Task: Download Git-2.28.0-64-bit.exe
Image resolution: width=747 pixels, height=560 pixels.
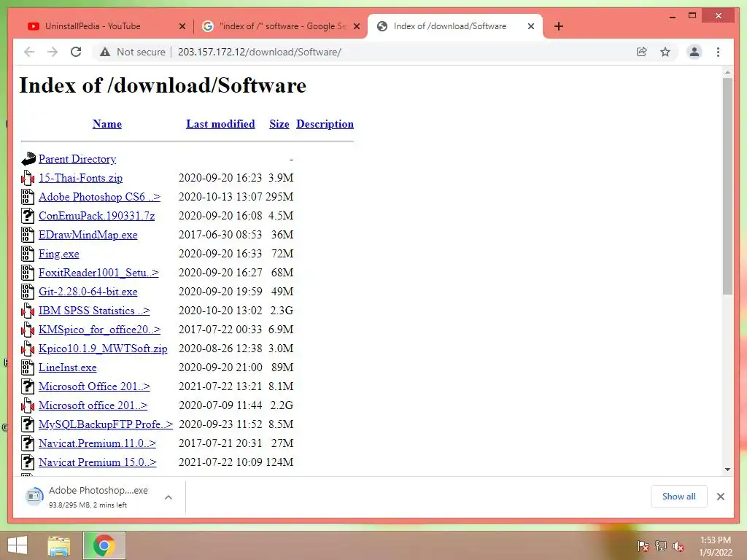Action: pyautogui.click(x=88, y=292)
